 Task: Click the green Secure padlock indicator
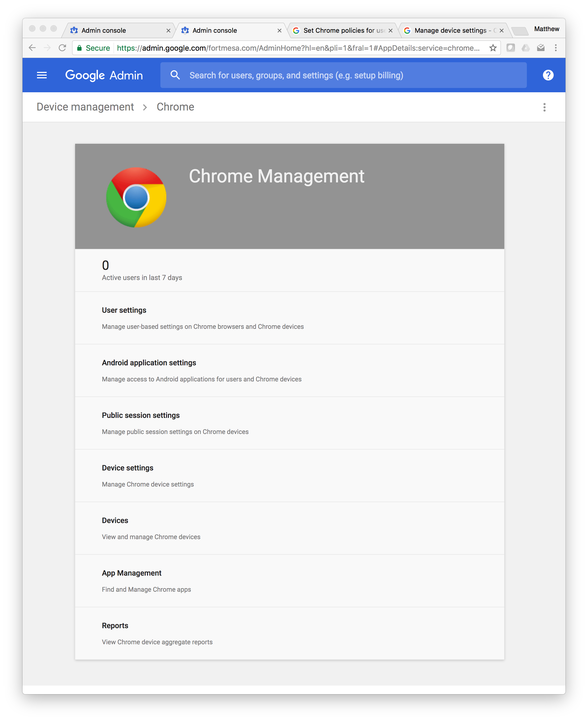pyautogui.click(x=93, y=48)
